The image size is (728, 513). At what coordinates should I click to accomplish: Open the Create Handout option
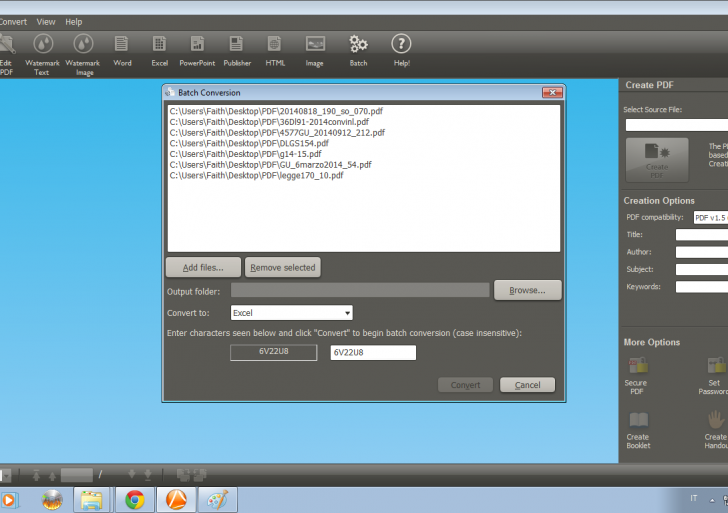[x=716, y=430]
